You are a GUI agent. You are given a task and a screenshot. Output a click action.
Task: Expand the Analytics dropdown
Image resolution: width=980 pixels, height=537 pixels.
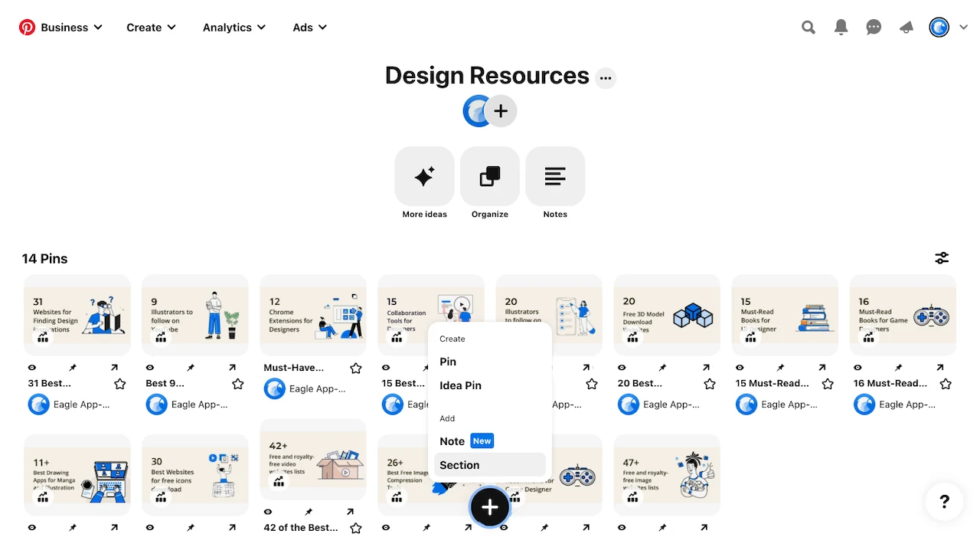coord(261,27)
